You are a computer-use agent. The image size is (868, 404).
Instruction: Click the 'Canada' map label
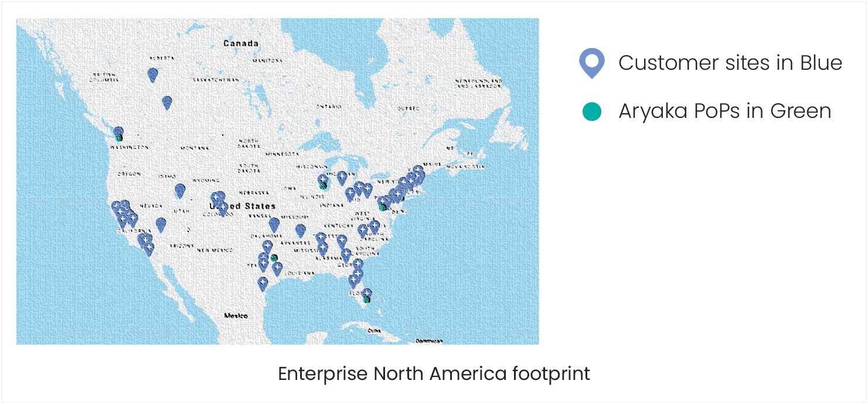point(241,43)
